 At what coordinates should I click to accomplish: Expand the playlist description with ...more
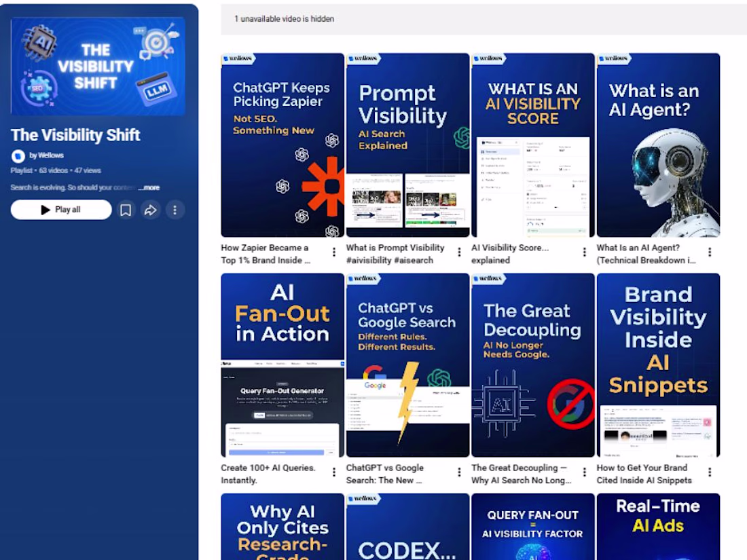point(149,187)
